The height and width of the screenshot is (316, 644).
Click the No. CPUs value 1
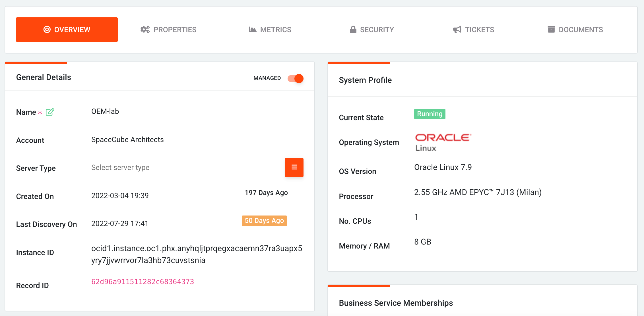point(416,217)
